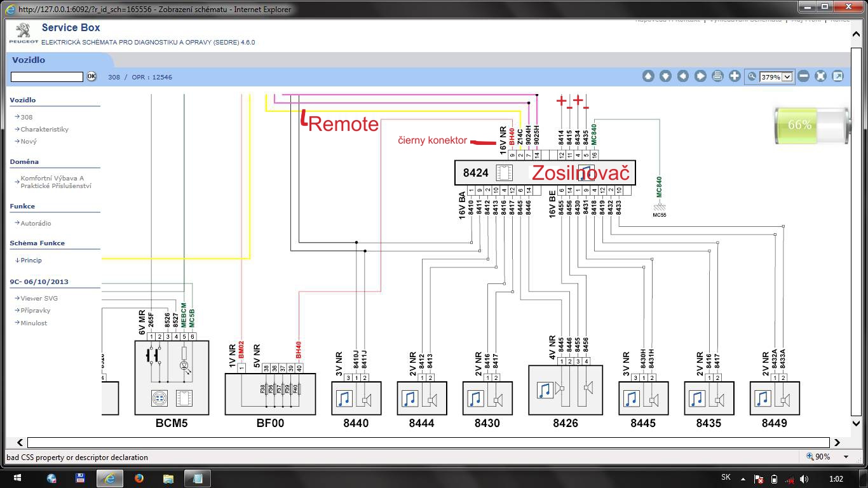Screen dimensions: 868x488
Task: Pan the schematic down with the arrow icon
Action: tap(665, 76)
